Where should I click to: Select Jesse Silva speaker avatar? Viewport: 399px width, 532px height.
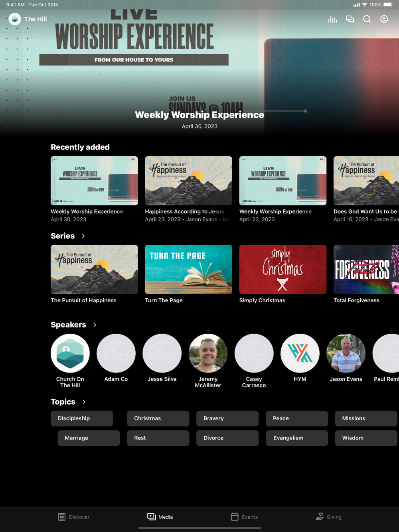pos(162,353)
